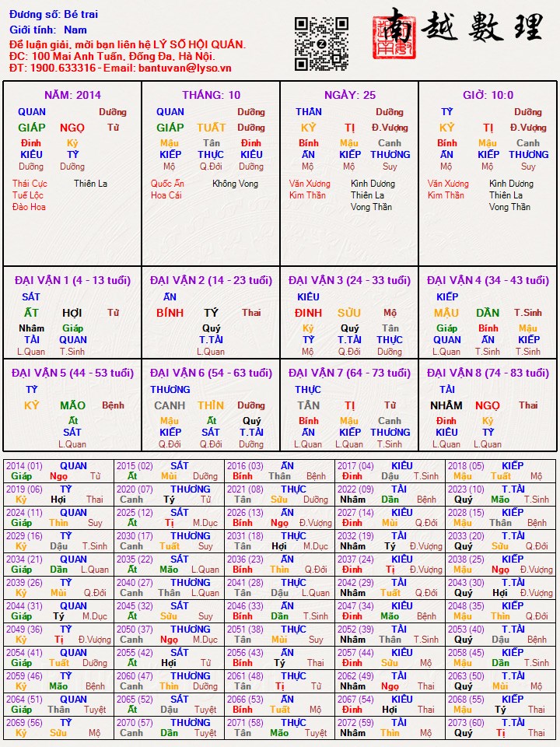Click the '2045 (32)' year cell
The image size is (560, 747).
click(169, 612)
